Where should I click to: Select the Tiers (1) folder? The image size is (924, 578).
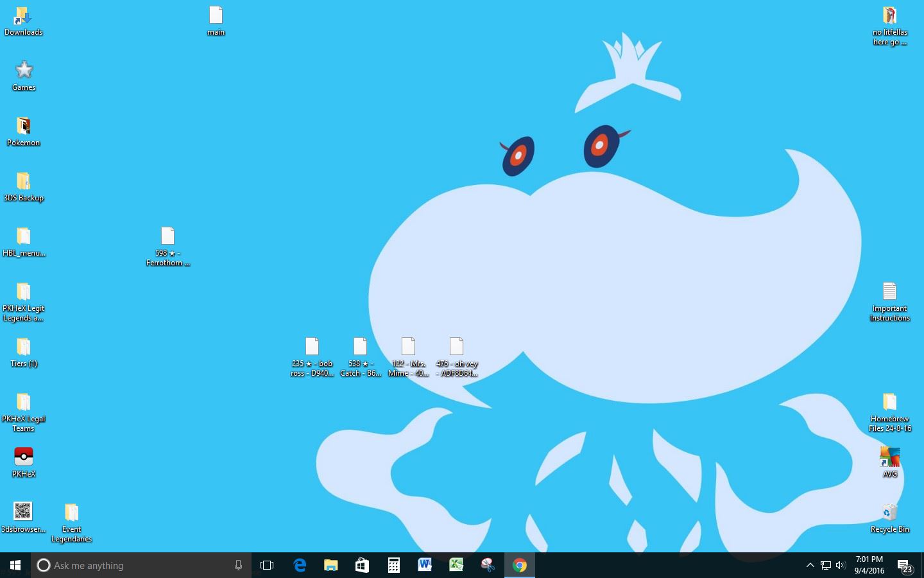point(24,353)
